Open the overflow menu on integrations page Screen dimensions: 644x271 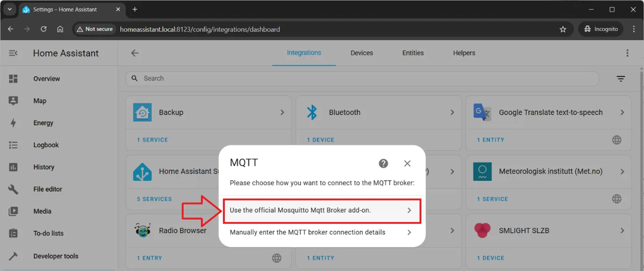(x=627, y=53)
